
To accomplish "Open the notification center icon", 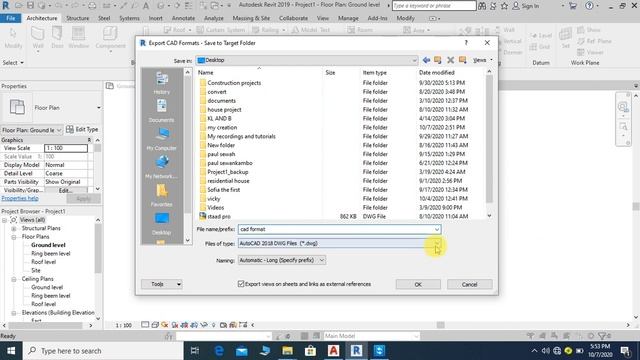I will pos(625,351).
